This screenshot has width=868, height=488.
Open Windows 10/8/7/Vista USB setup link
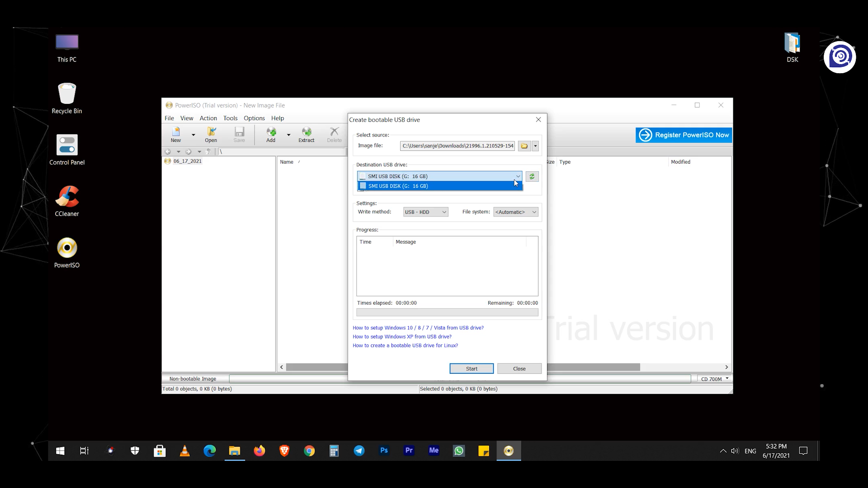[x=418, y=328]
